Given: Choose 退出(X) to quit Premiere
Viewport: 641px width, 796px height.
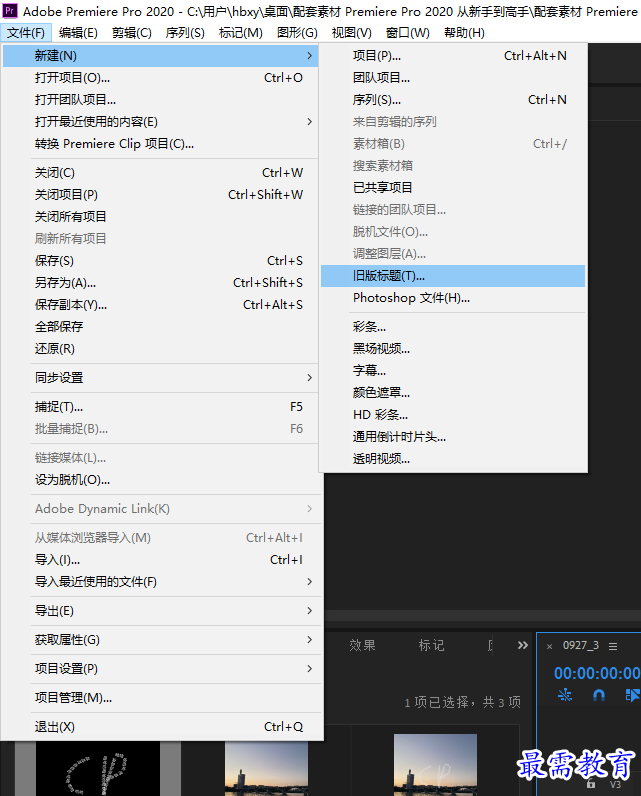Looking at the screenshot, I should coord(160,726).
